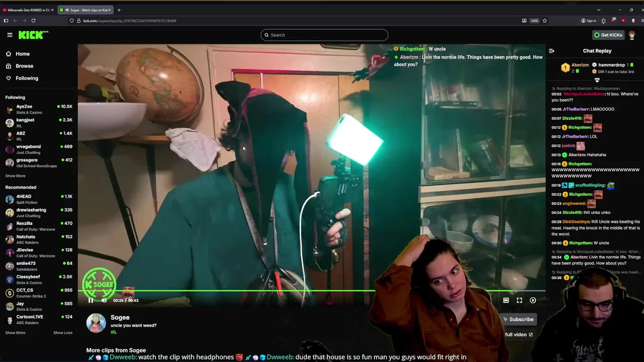Click browser Sign in button
644x362 pixels.
(589, 21)
